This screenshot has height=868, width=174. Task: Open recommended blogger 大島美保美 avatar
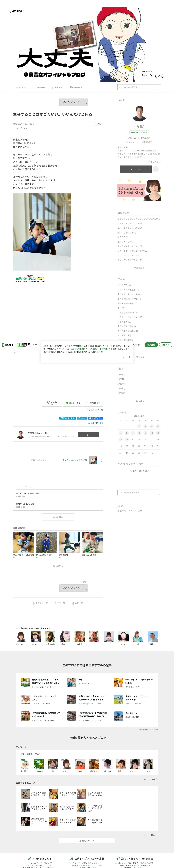tap(50, 636)
